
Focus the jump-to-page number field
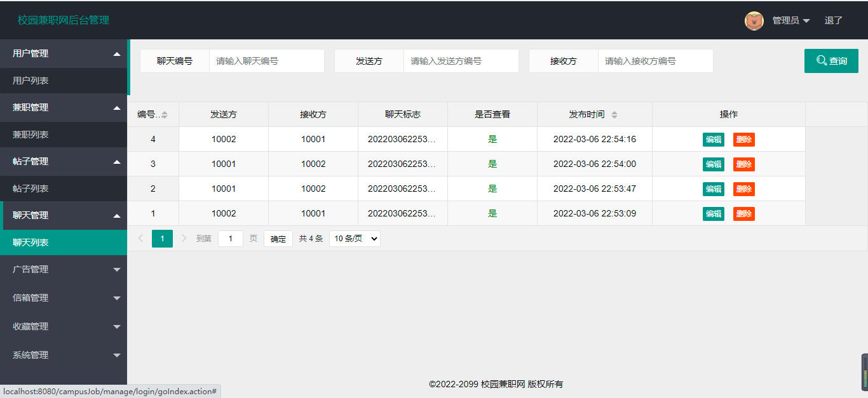[231, 239]
